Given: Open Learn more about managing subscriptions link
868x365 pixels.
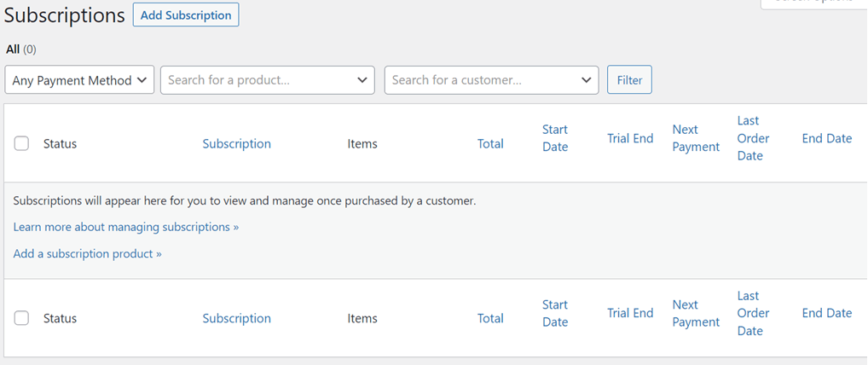Looking at the screenshot, I should (125, 227).
